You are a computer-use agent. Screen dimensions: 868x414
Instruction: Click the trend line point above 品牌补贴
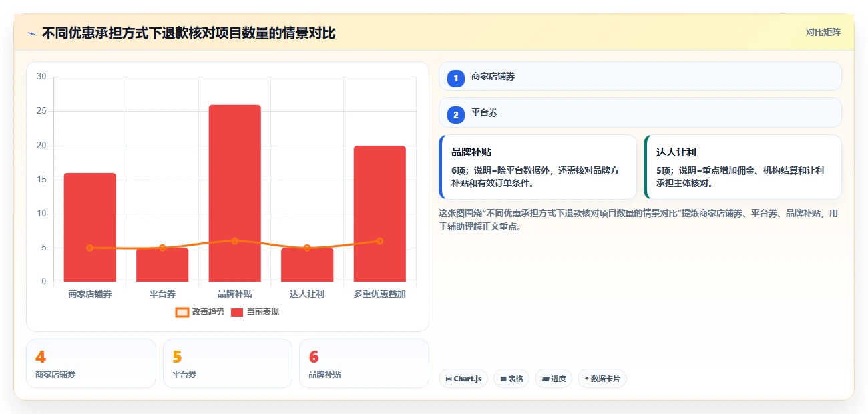click(x=234, y=241)
